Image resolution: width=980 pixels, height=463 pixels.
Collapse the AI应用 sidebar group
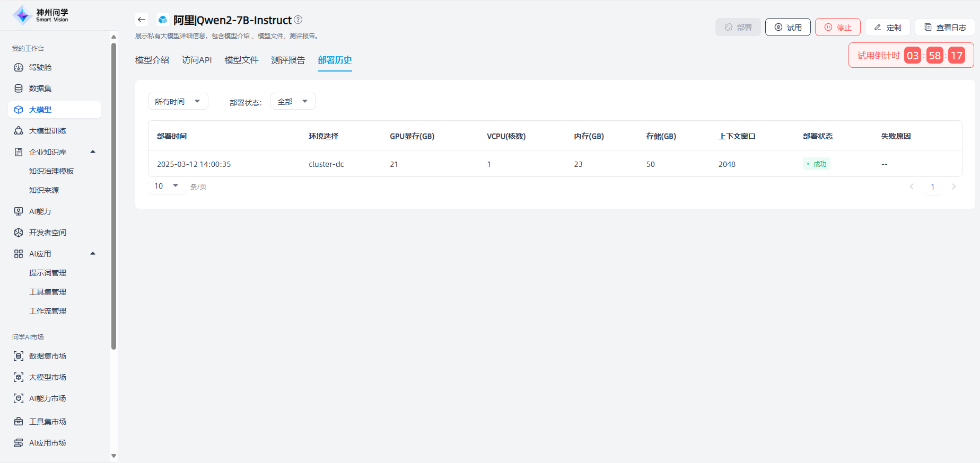(93, 254)
